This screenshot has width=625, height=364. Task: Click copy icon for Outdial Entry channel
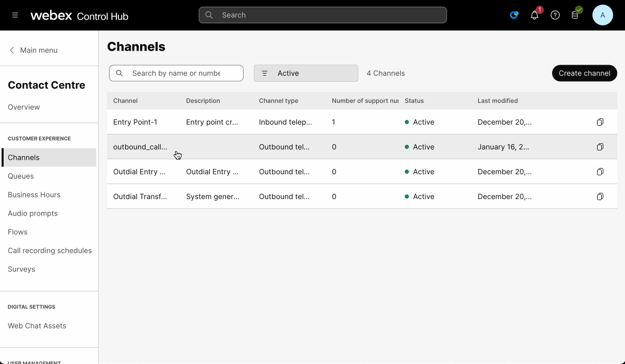[x=600, y=172]
